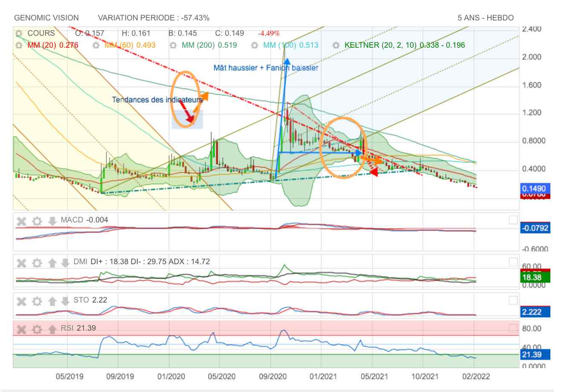The image size is (567, 392).
Task: Click the 2.222 STO axis value tag
Action: point(535,312)
